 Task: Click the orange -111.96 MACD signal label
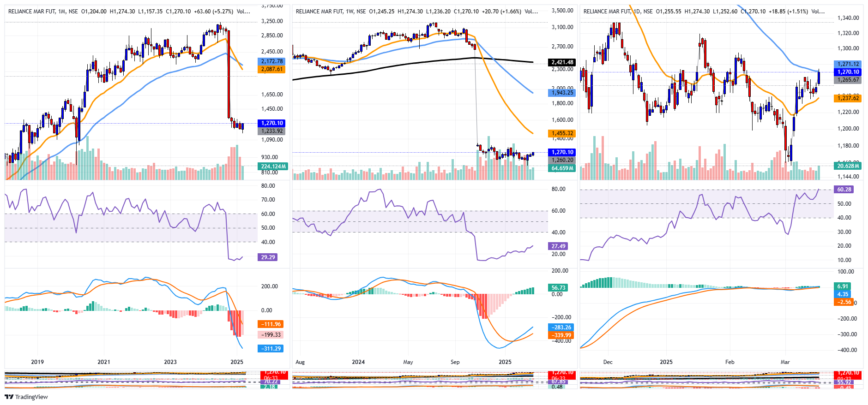tap(271, 324)
